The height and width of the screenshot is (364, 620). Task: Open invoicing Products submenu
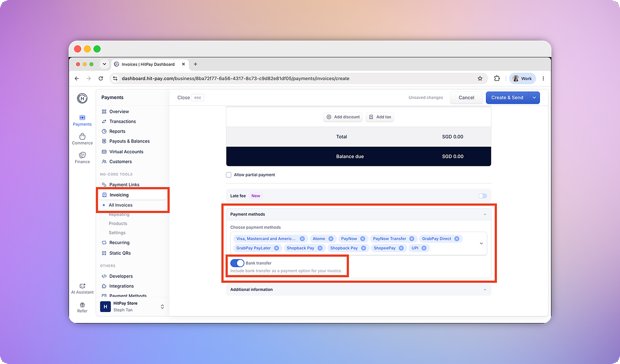118,224
